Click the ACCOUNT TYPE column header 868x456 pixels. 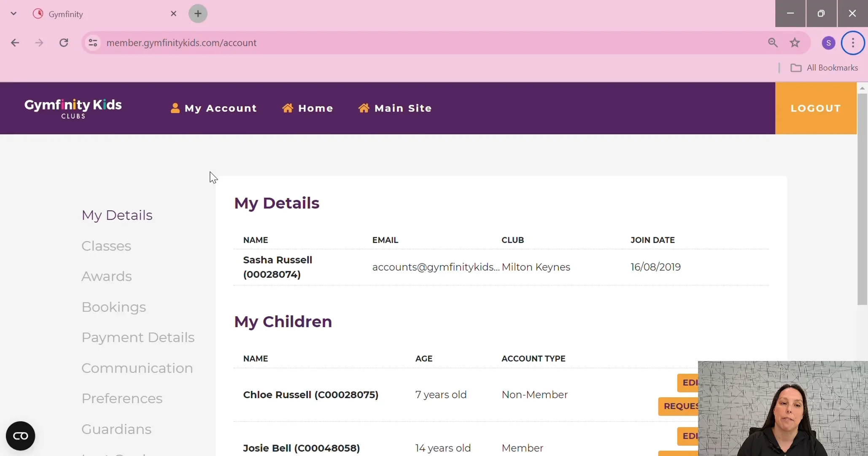[x=533, y=358]
